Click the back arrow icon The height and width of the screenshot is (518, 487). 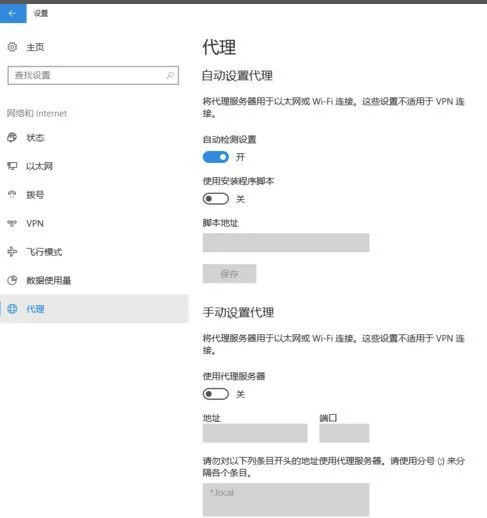[x=12, y=13]
